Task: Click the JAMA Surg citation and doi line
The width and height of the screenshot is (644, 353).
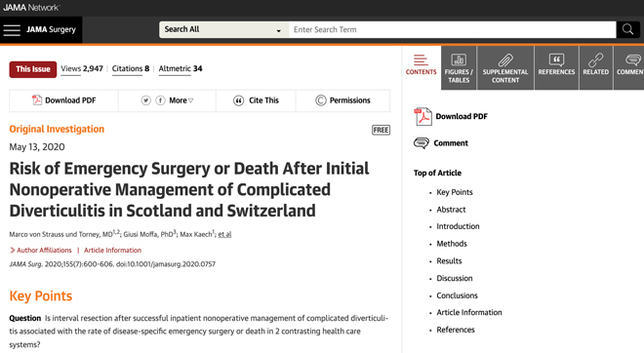Action: pos(112,264)
